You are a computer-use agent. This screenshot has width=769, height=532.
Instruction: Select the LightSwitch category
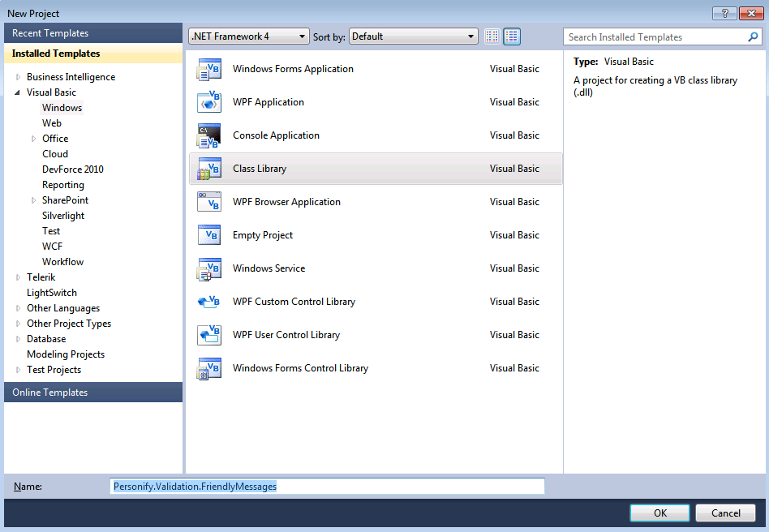tap(51, 293)
